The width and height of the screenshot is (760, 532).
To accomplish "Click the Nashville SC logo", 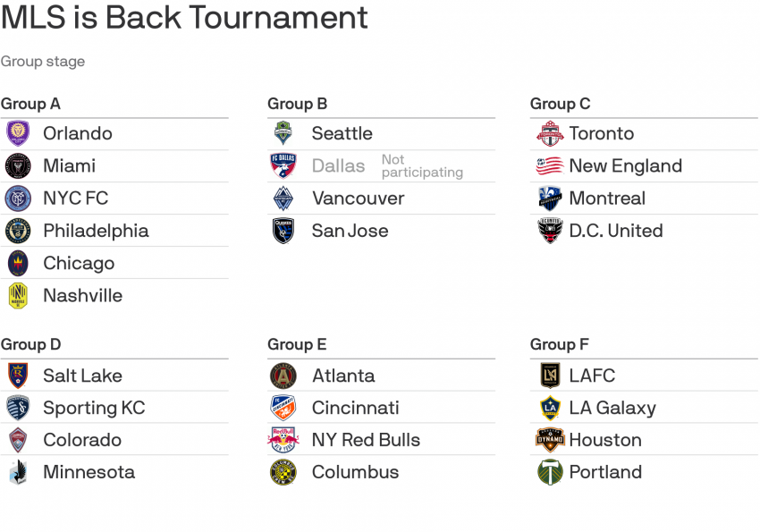I will click(x=18, y=295).
